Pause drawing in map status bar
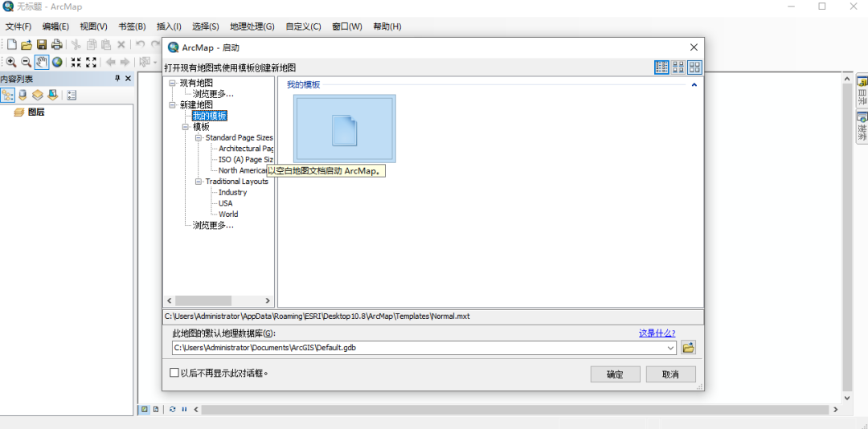The width and height of the screenshot is (868, 429). tap(184, 409)
